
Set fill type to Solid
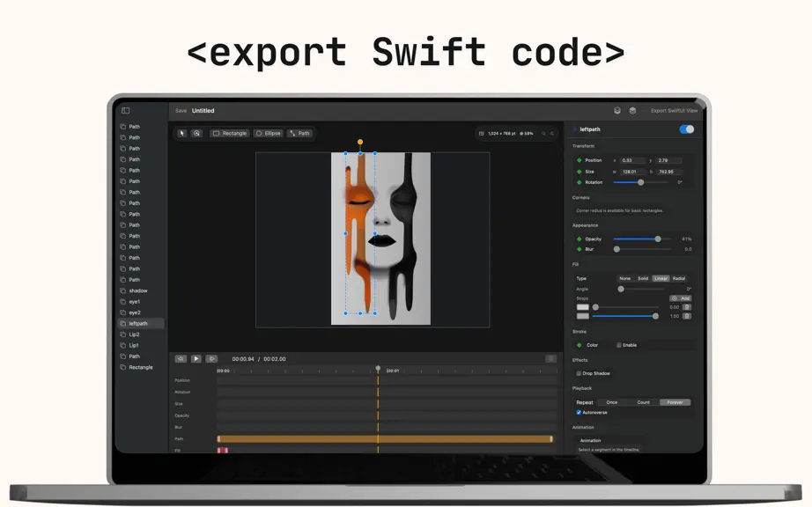pos(643,278)
